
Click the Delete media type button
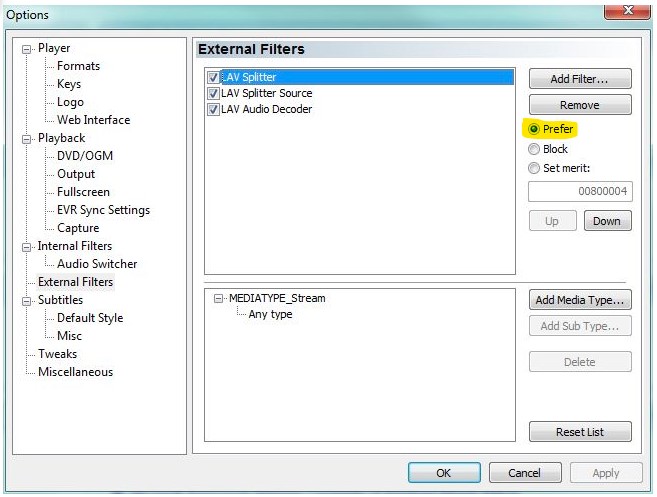[x=580, y=362]
